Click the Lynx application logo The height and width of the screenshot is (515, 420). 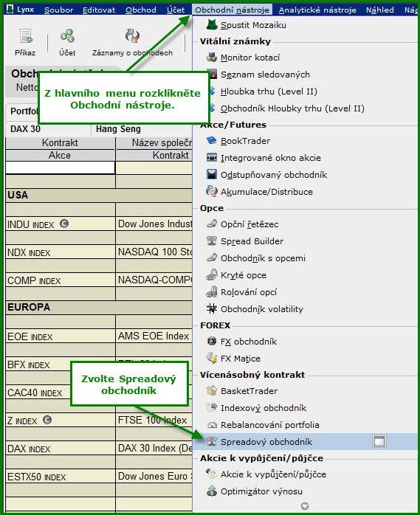tap(10, 9)
